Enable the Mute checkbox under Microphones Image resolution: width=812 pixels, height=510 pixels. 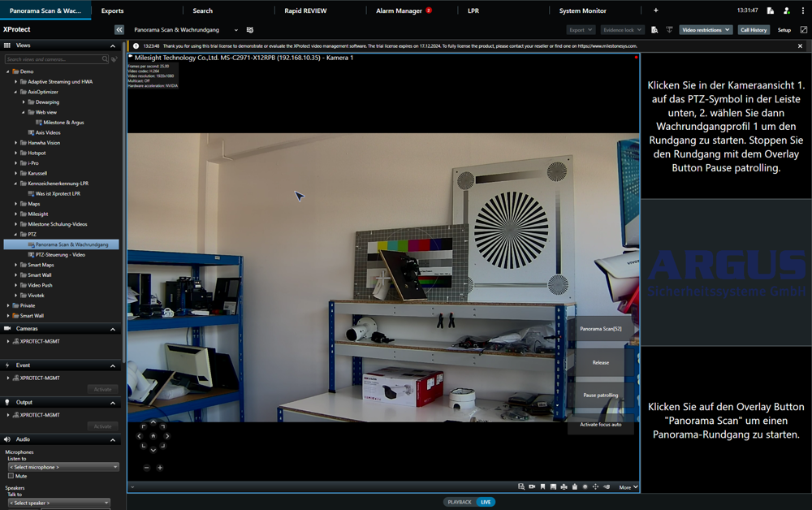pos(11,476)
